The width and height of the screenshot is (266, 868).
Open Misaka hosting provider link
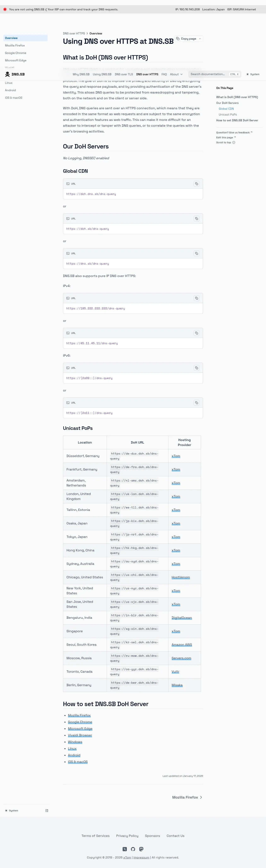[177, 685]
